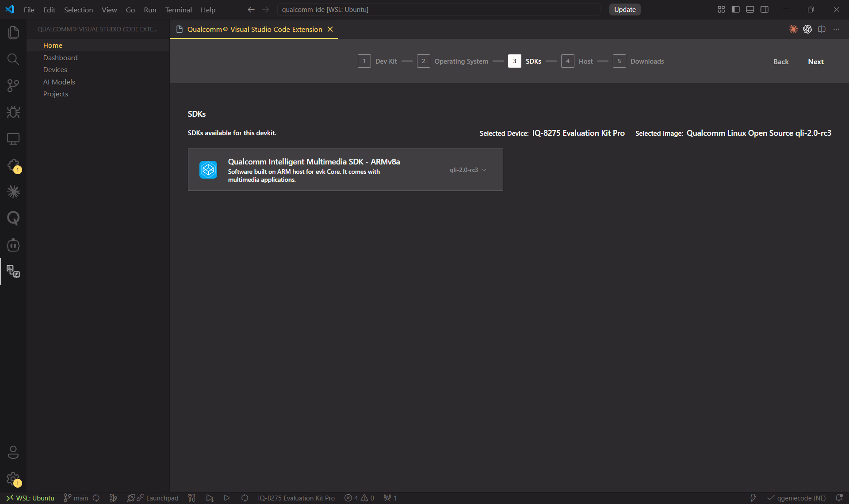Open the notifications bell in the status bar
The image size is (849, 504).
click(839, 498)
